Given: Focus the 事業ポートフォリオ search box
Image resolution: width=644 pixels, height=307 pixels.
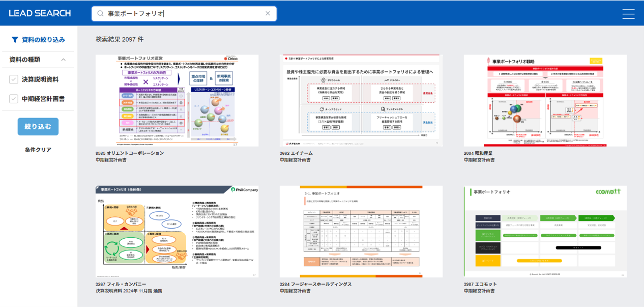Looking at the screenshot, I should click(184, 14).
